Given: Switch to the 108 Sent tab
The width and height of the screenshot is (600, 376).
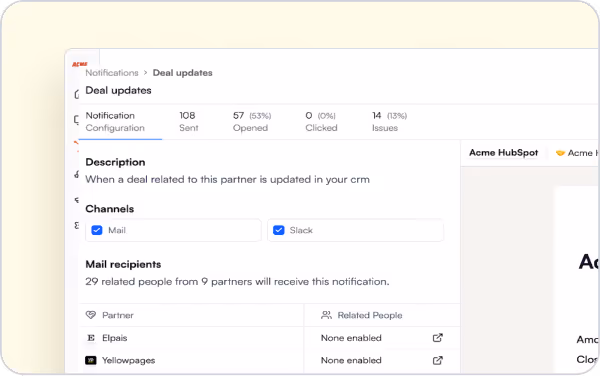Looking at the screenshot, I should coord(189,122).
